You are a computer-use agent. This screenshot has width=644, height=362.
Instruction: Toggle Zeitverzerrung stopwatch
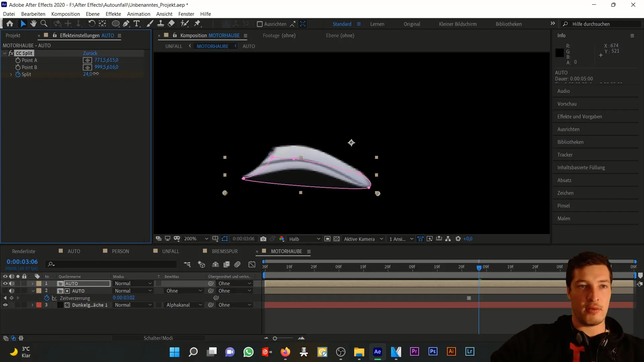[x=47, y=298]
